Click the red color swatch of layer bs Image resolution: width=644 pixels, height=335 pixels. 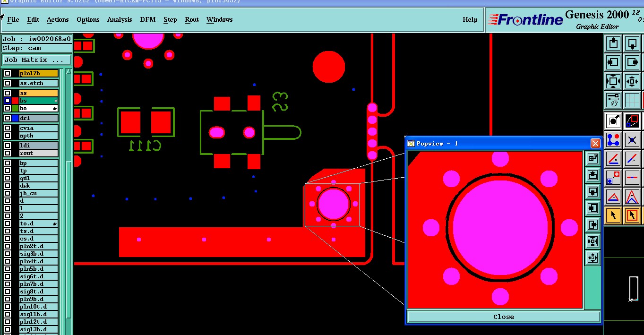pos(15,101)
